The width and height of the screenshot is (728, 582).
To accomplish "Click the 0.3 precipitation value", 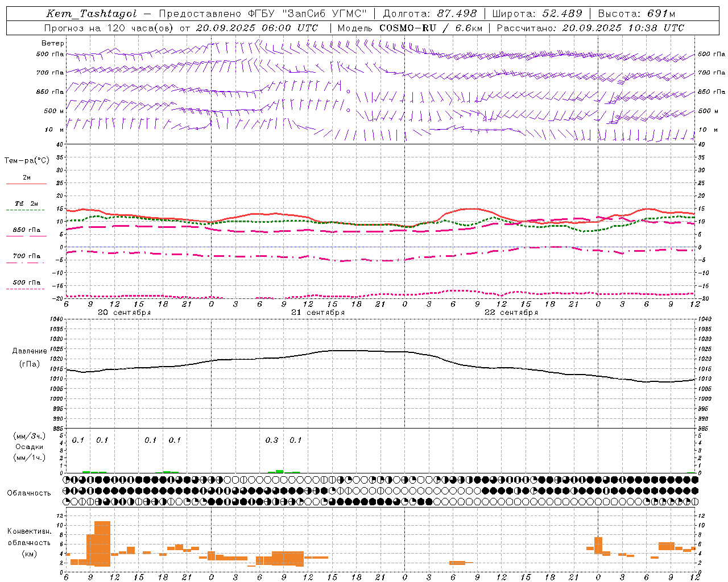I will 272,440.
